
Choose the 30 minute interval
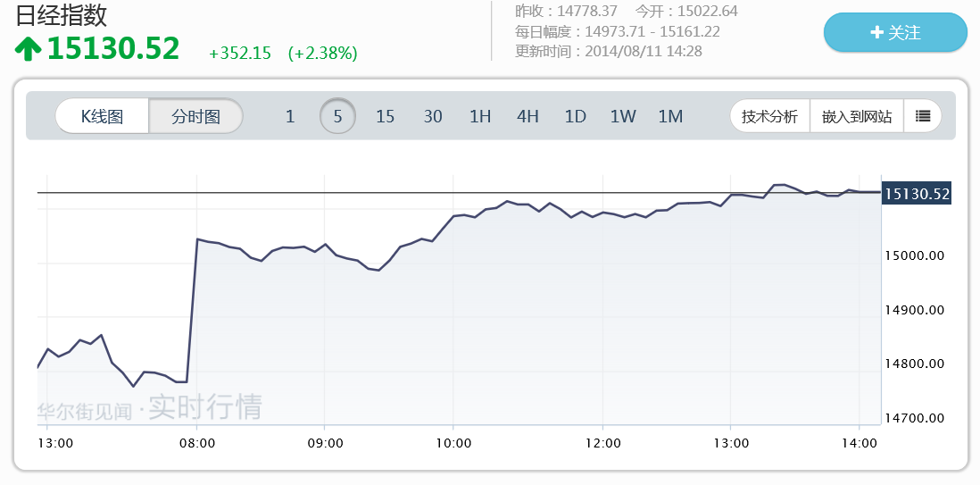click(433, 116)
